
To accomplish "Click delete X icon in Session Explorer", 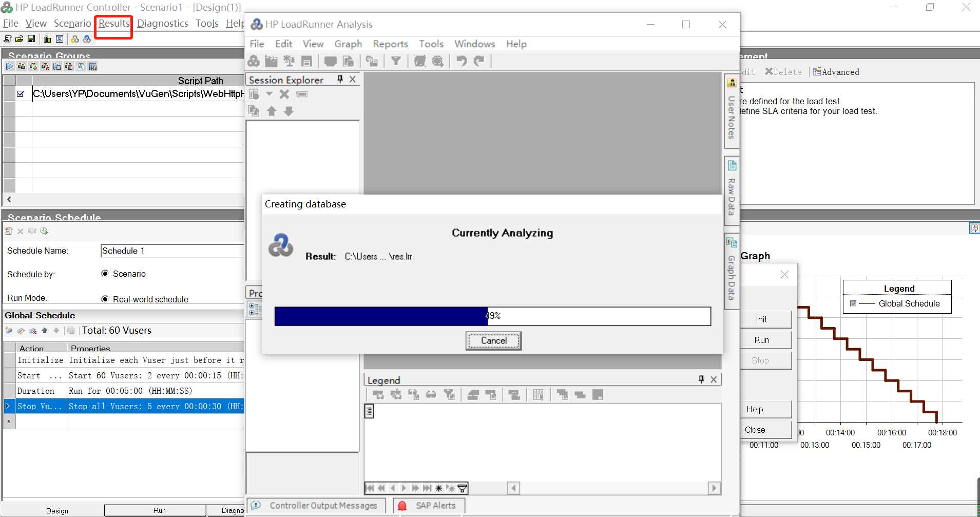I will pos(284,94).
